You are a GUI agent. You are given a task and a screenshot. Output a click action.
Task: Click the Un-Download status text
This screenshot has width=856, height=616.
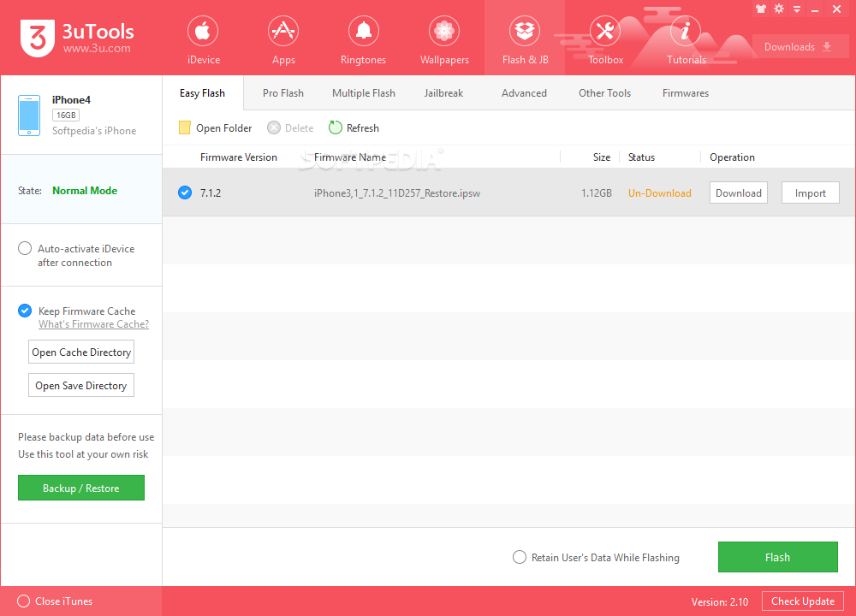pyautogui.click(x=659, y=193)
